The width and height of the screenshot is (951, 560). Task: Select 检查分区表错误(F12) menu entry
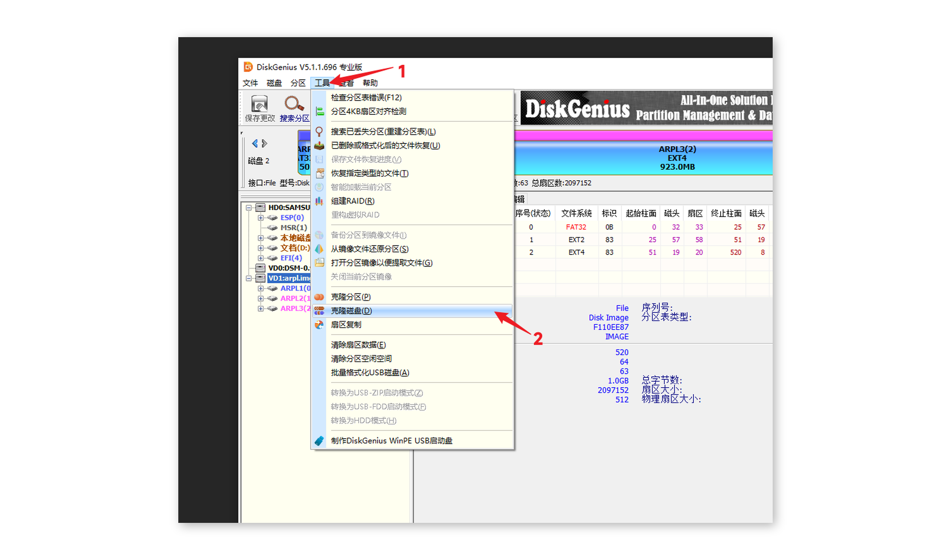(366, 98)
